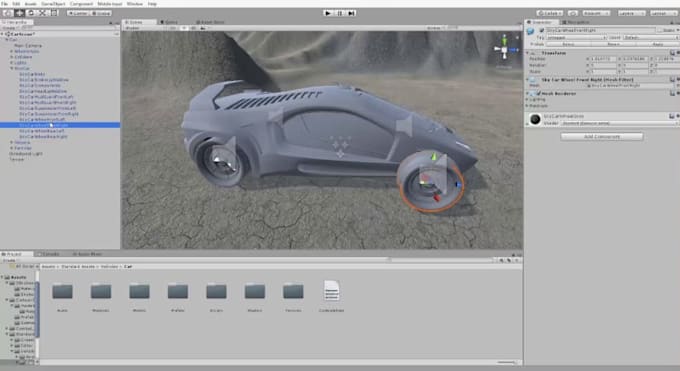Toggle scene audio in Scene view bar

coord(193,28)
